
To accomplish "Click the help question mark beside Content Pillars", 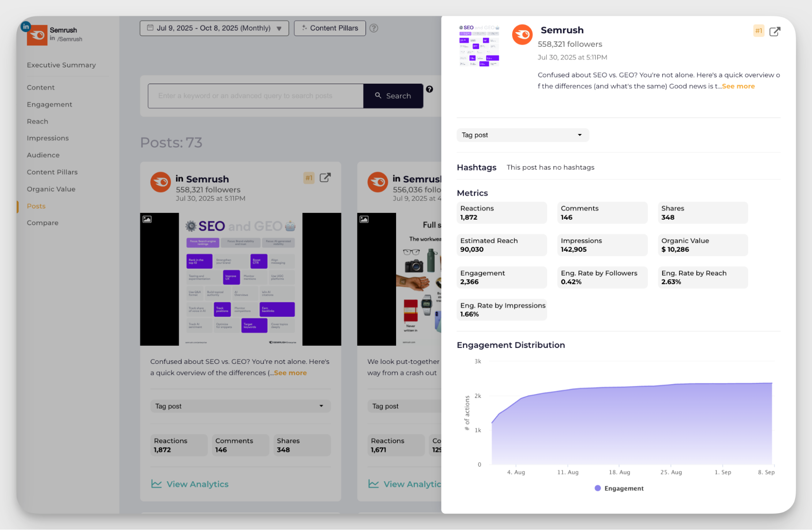I will (374, 28).
